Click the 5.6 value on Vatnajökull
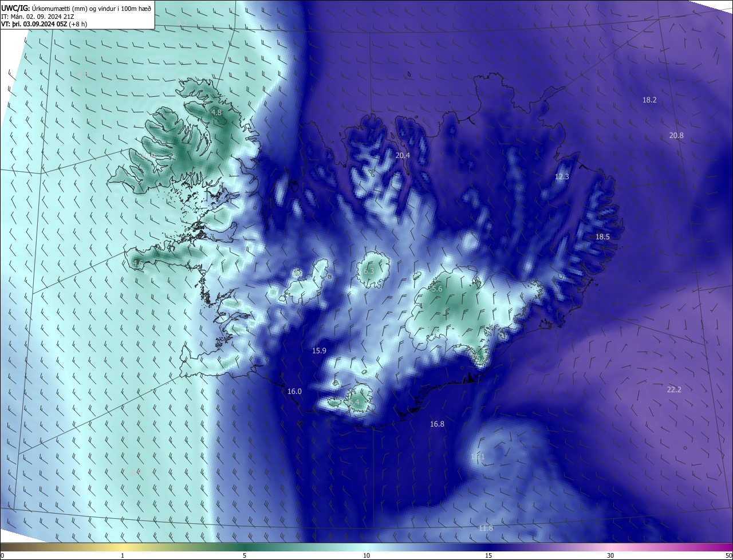 click(x=437, y=289)
